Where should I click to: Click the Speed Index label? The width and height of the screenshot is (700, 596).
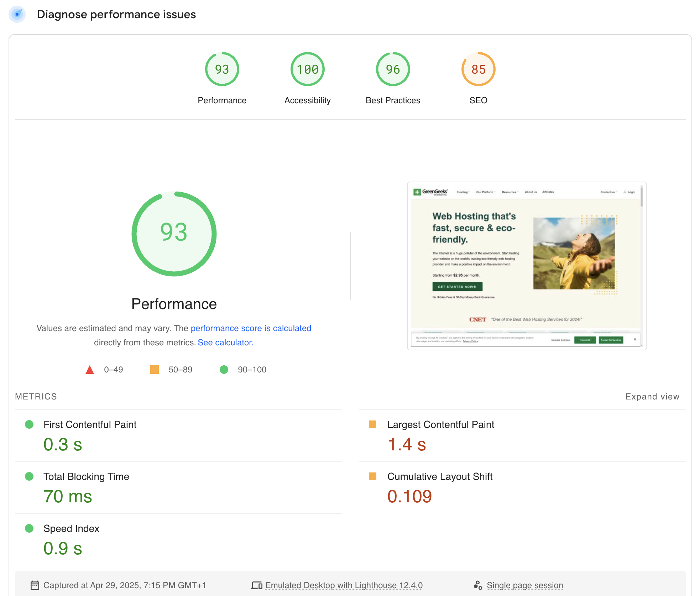coord(71,528)
